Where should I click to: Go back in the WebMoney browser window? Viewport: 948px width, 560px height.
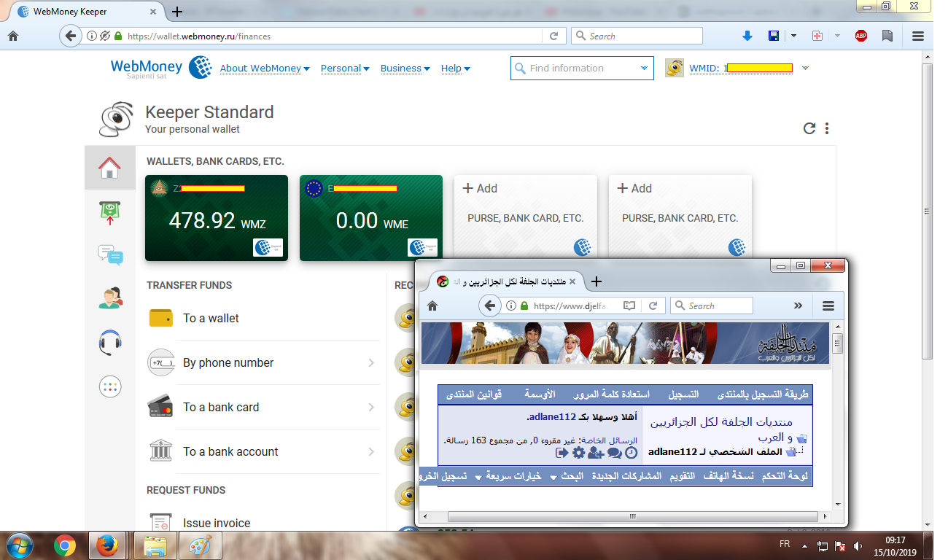click(x=70, y=36)
